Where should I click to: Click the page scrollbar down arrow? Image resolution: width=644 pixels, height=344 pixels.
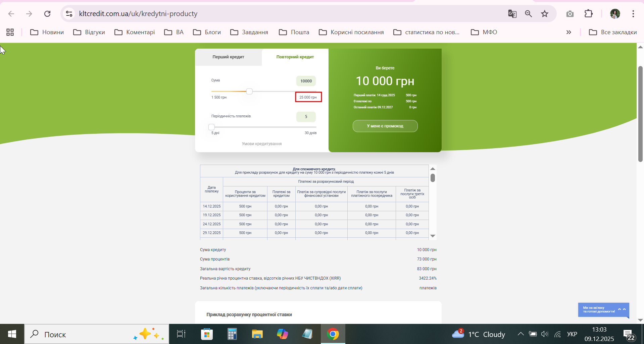[640, 320]
